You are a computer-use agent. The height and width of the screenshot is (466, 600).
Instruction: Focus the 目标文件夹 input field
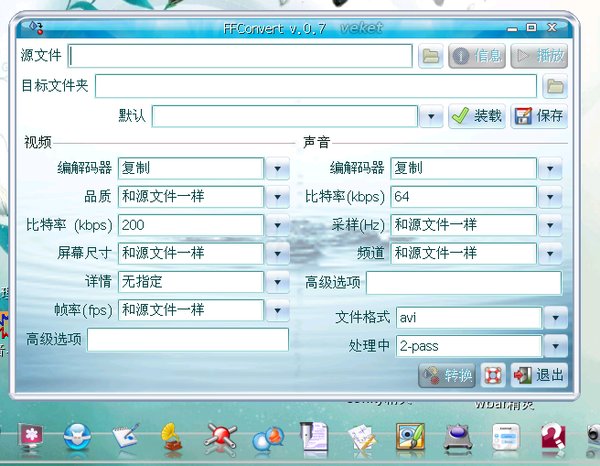point(316,86)
